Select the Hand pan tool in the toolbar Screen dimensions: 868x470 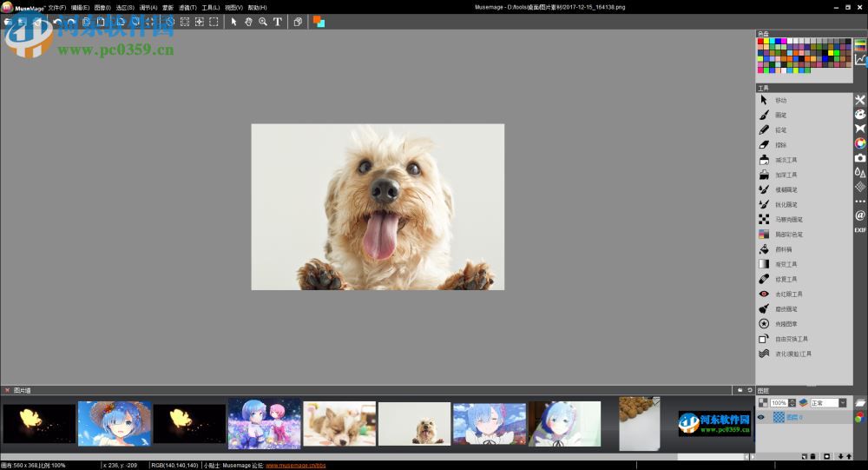click(x=248, y=22)
